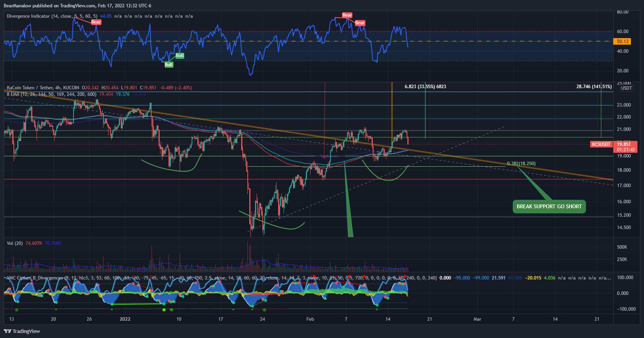Click the 2022 label on the time axis
Viewport: 644px width, 338px height.
click(x=125, y=319)
